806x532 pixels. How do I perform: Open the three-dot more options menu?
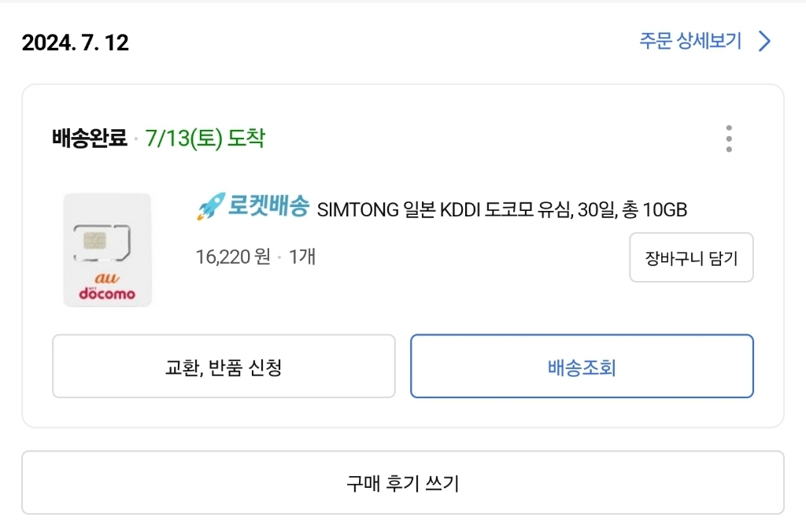click(x=729, y=139)
